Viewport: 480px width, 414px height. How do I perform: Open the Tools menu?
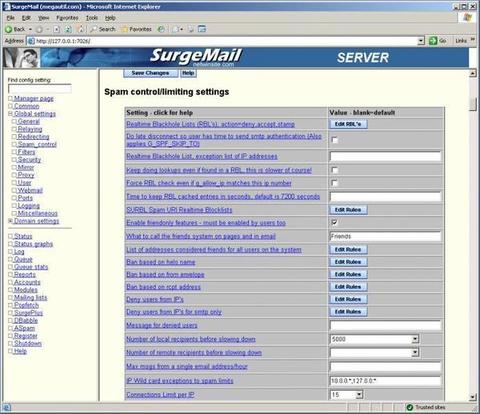pos(91,18)
